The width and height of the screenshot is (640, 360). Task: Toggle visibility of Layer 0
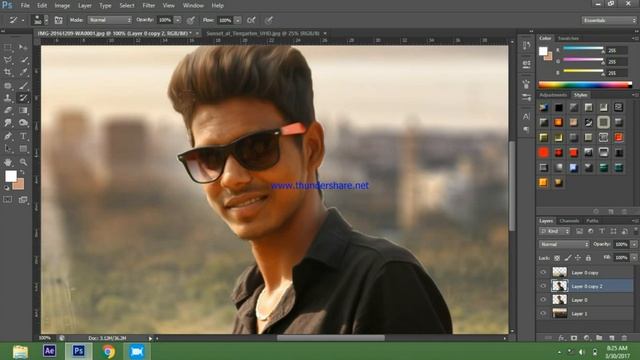point(543,300)
